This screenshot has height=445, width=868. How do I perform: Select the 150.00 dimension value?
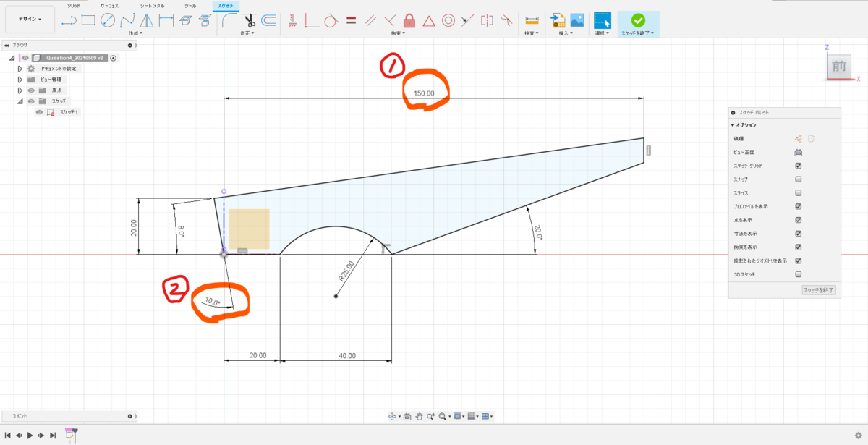(x=424, y=93)
